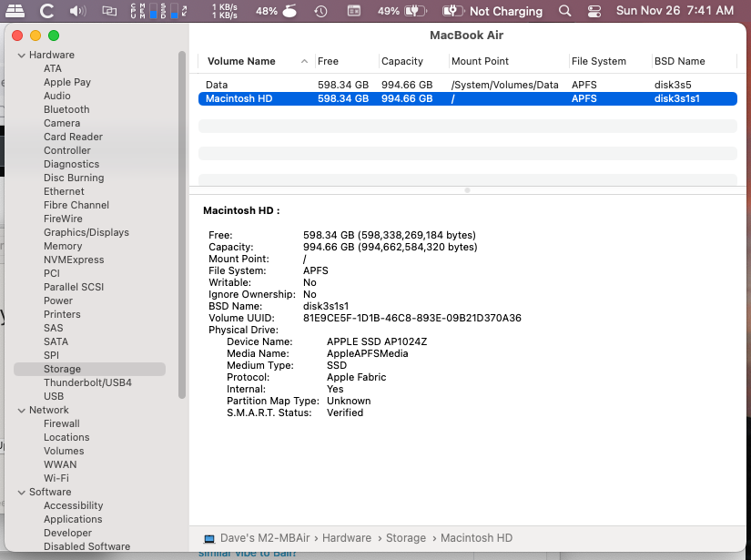Click Storage in the path bar
The width and height of the screenshot is (751, 560).
click(x=406, y=538)
